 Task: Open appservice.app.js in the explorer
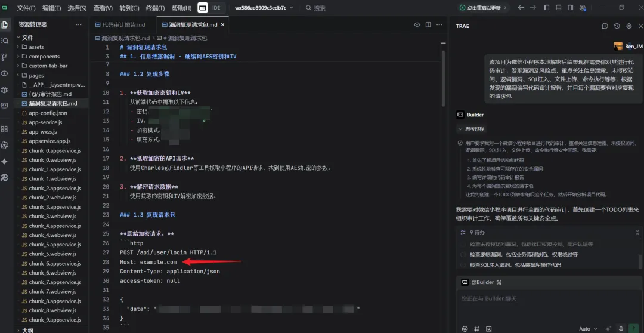49,141
